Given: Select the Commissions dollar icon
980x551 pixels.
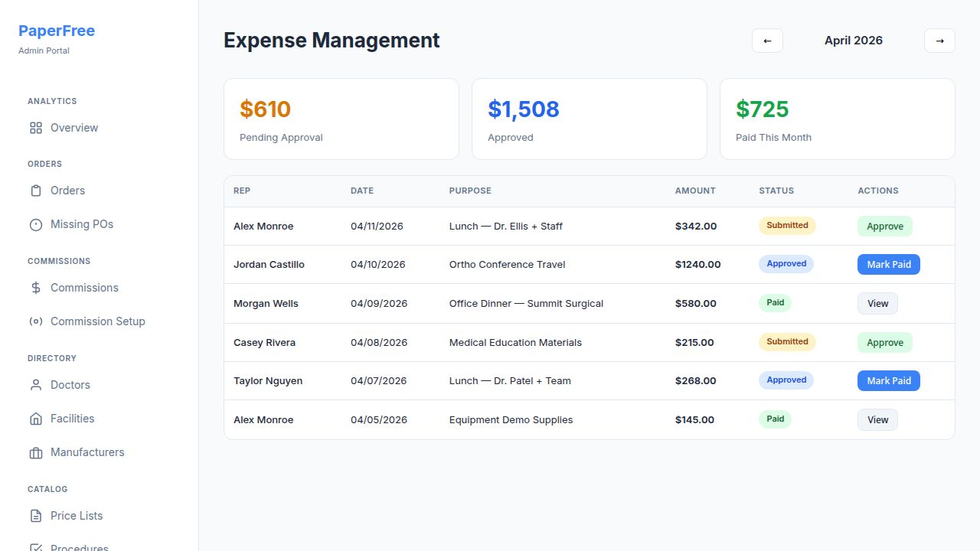Looking at the screenshot, I should click(x=36, y=288).
